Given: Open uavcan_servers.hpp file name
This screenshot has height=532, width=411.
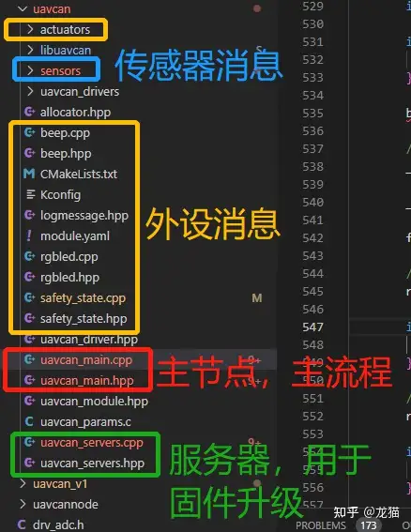Looking at the screenshot, I should point(92,464).
